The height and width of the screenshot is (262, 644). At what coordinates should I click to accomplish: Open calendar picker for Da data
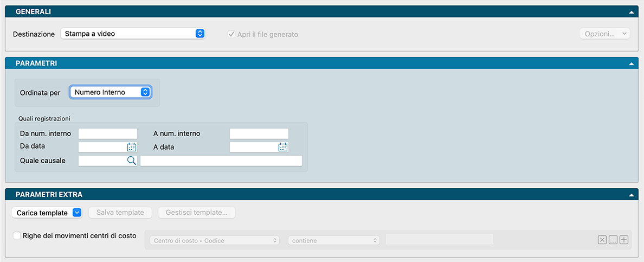click(x=132, y=147)
